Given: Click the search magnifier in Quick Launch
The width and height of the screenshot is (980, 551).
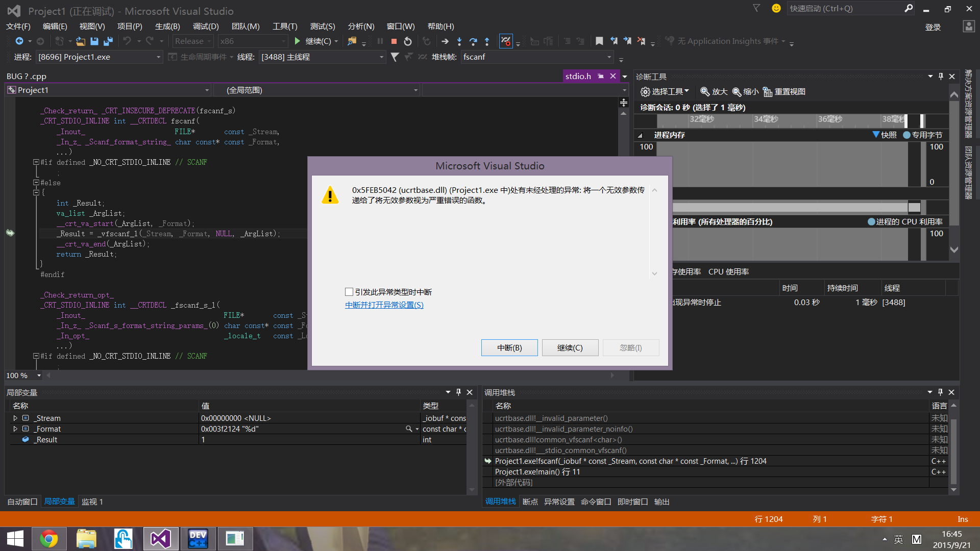Looking at the screenshot, I should (x=909, y=8).
